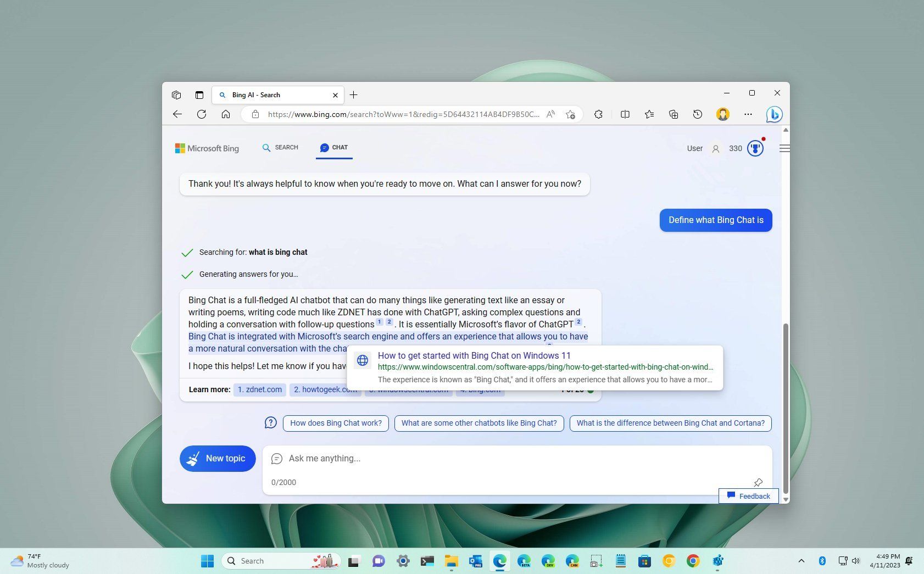Image resolution: width=924 pixels, height=574 pixels.
Task: Click the 'Ask me anything' input box
Action: click(494, 459)
